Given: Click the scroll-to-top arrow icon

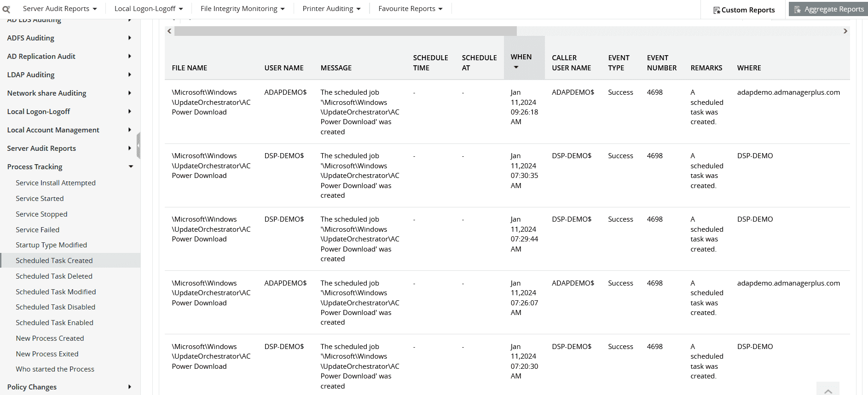Looking at the screenshot, I should pyautogui.click(x=828, y=390).
